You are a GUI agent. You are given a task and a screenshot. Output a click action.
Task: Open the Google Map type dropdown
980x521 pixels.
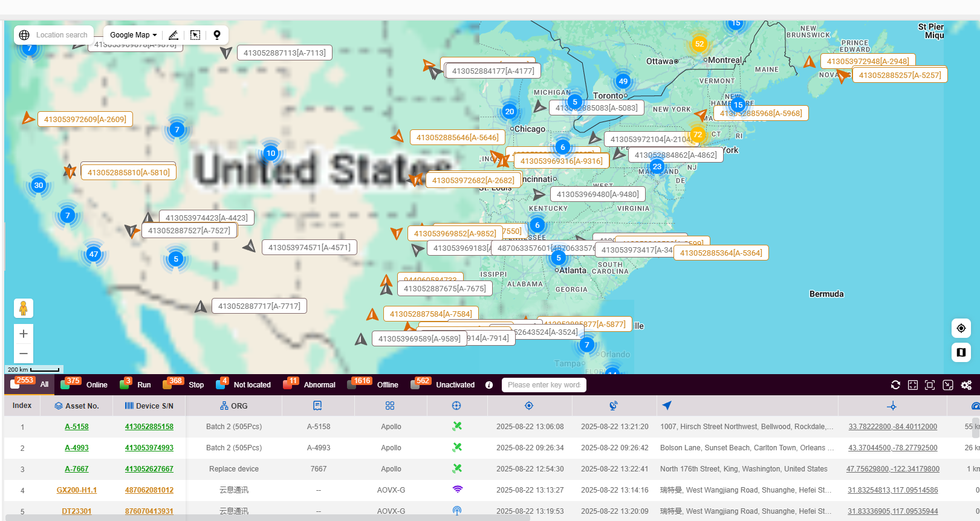[x=133, y=35]
